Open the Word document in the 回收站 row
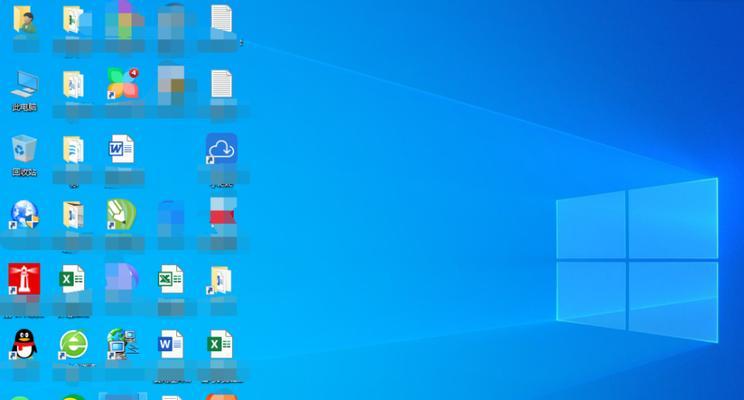Viewport: 744px width, 400px height. [121, 149]
